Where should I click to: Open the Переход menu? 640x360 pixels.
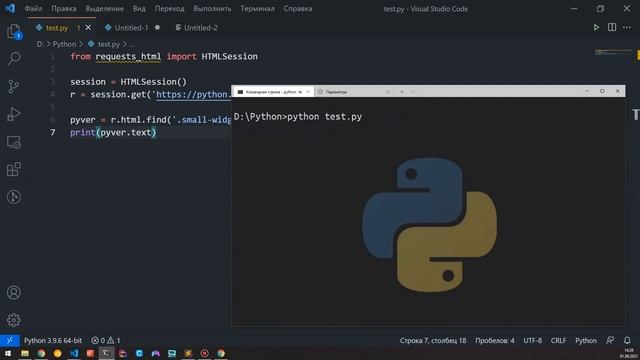pyautogui.click(x=169, y=9)
